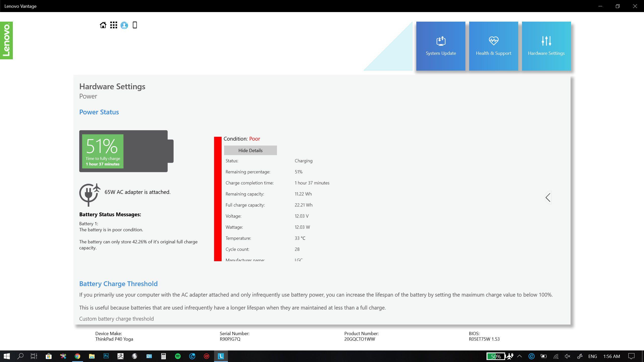Viewport: 644px width, 362px height.
Task: Open the System Update tile
Action: (441, 46)
